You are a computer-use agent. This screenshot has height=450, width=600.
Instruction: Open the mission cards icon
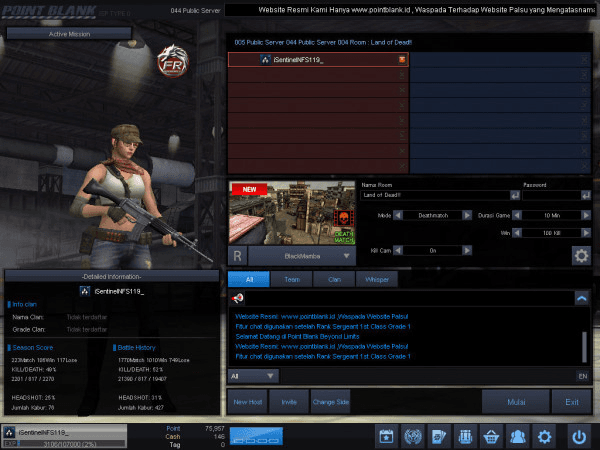click(438, 436)
